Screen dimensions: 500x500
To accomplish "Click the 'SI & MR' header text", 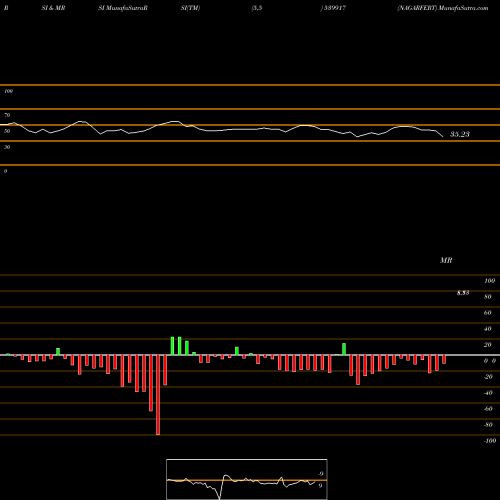I will point(53,8).
